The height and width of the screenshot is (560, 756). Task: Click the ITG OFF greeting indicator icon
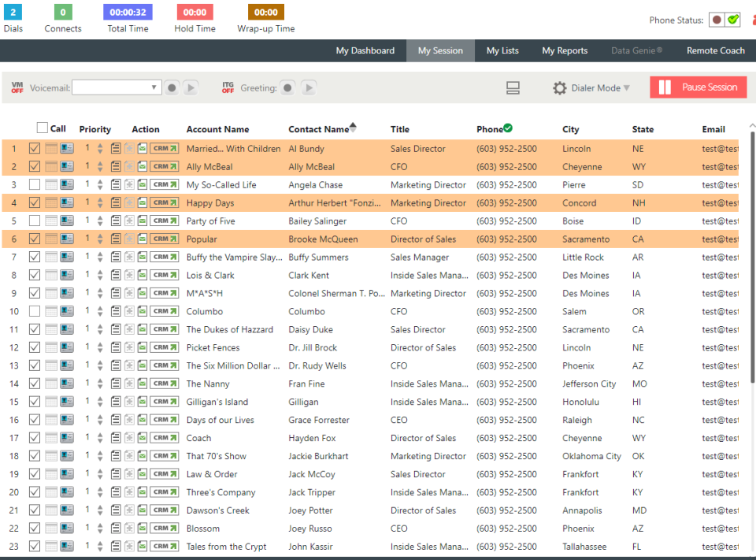pos(228,87)
